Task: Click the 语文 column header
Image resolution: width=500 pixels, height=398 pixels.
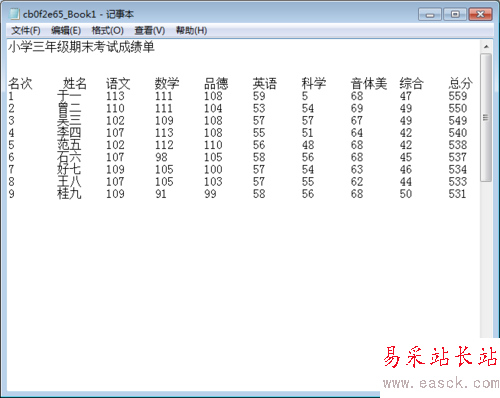Action: point(118,84)
